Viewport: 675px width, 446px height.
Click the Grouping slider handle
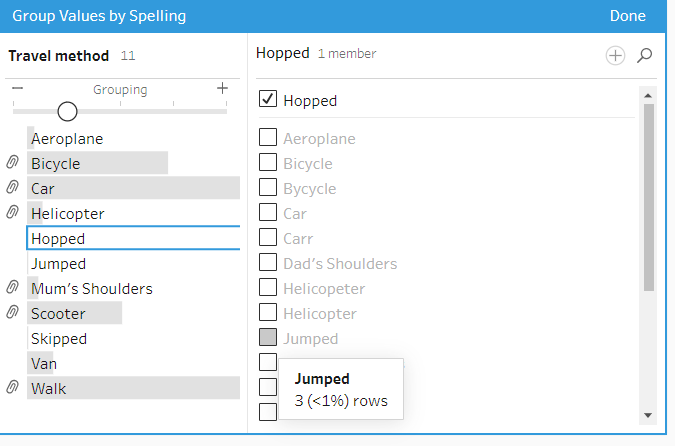click(x=67, y=111)
